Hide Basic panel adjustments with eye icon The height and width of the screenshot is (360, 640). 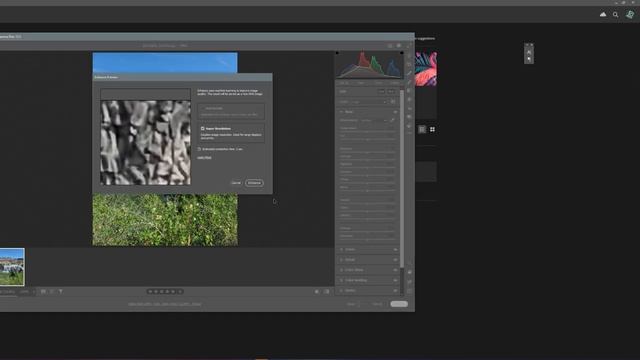pos(395,111)
